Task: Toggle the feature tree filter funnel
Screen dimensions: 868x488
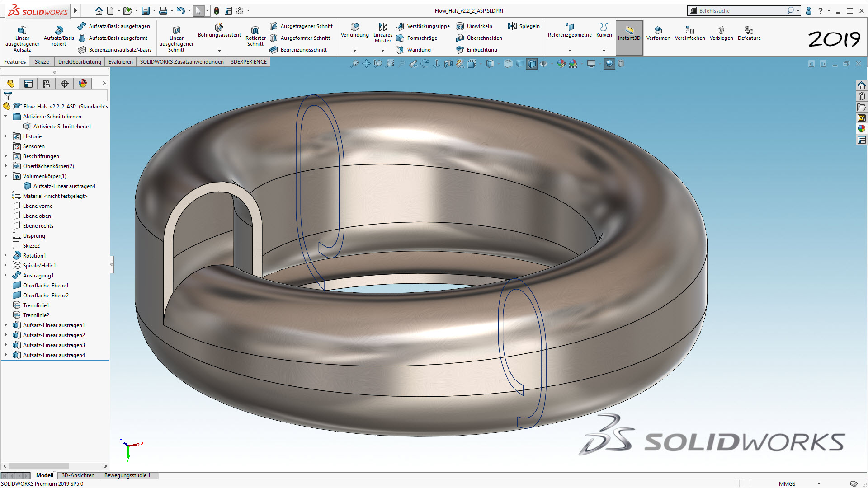Action: pos(8,96)
